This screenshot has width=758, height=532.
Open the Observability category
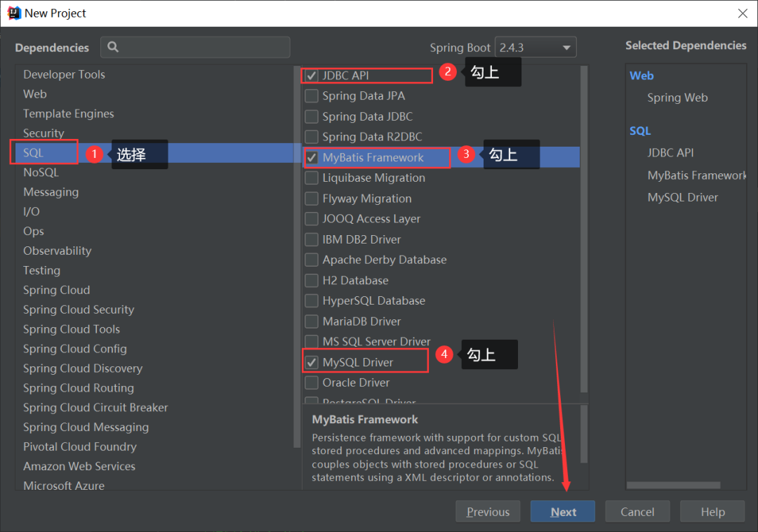tap(57, 251)
